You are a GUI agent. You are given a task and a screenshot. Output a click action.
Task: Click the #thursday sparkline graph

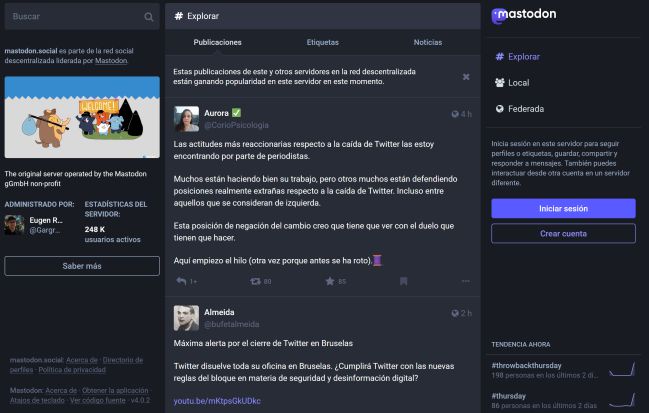coord(622,400)
